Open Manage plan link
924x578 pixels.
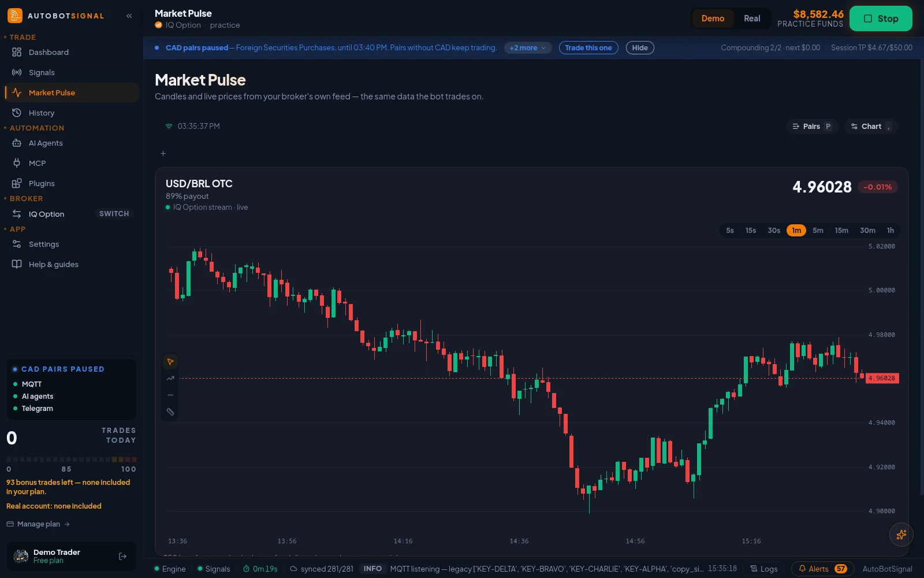pos(38,524)
